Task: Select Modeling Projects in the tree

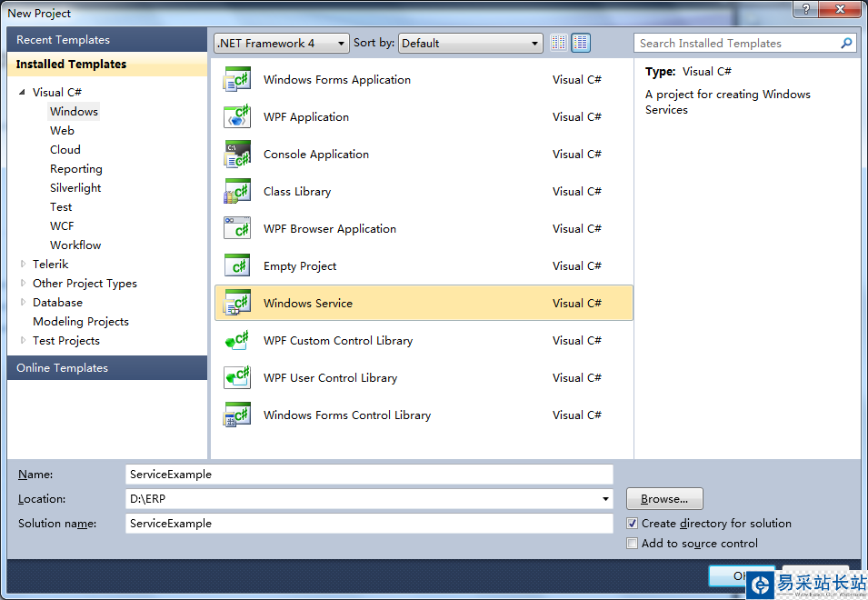Action: pyautogui.click(x=81, y=321)
